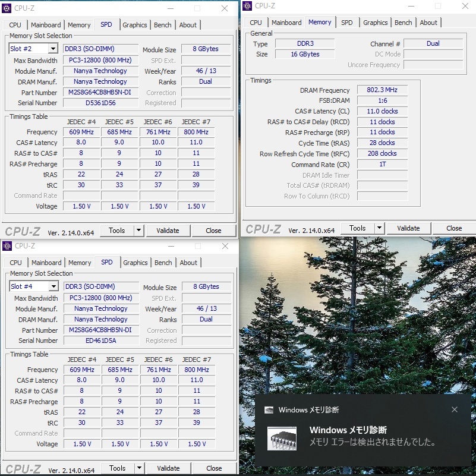Open About tab in Memory window
The image size is (476, 476).
(428, 23)
